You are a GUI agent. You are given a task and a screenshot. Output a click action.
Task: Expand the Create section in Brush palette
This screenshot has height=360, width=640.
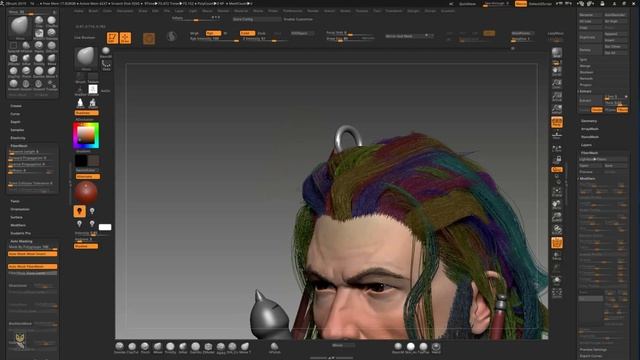[x=16, y=106]
